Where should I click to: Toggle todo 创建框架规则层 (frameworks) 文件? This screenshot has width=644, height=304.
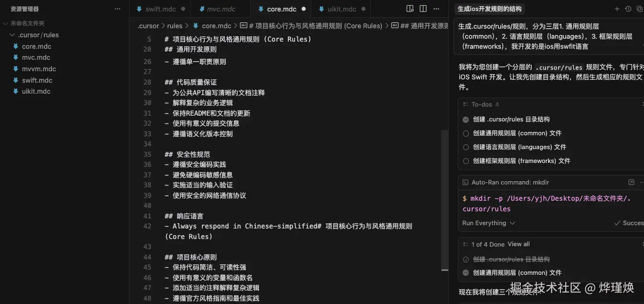(x=466, y=161)
